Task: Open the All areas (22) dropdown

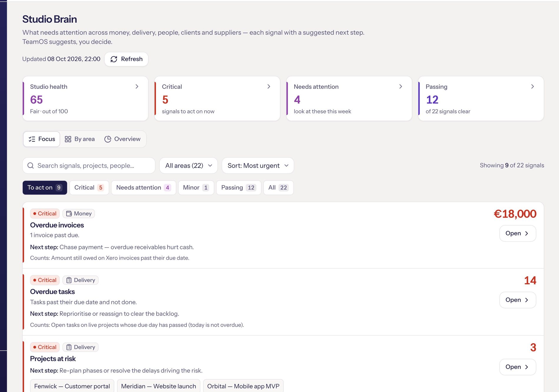Action: click(189, 166)
